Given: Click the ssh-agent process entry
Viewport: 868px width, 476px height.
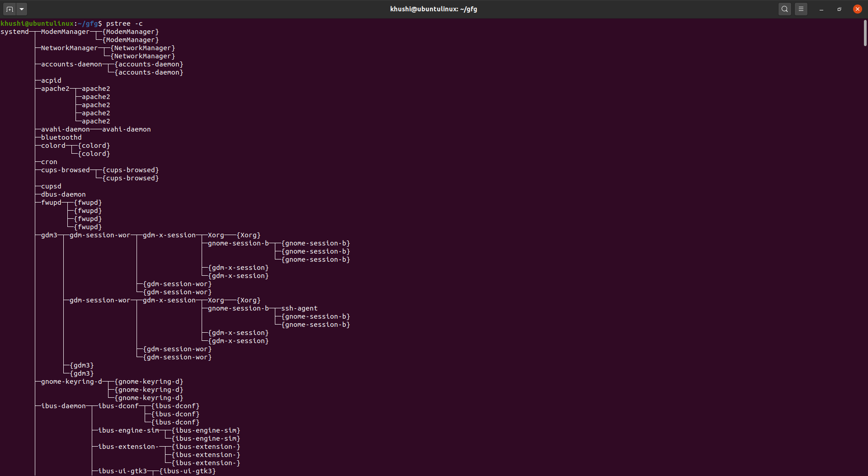Looking at the screenshot, I should click(299, 308).
